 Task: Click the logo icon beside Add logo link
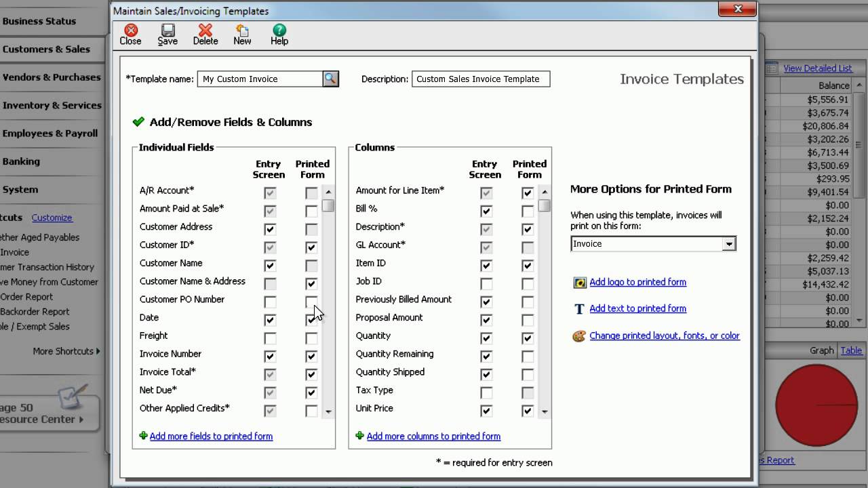(x=580, y=283)
